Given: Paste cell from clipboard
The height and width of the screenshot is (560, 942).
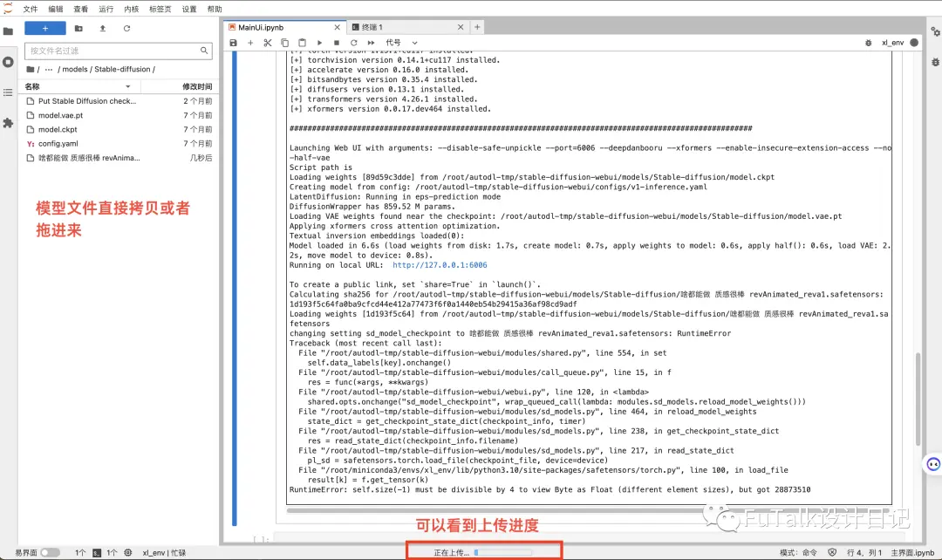Looking at the screenshot, I should tap(302, 43).
